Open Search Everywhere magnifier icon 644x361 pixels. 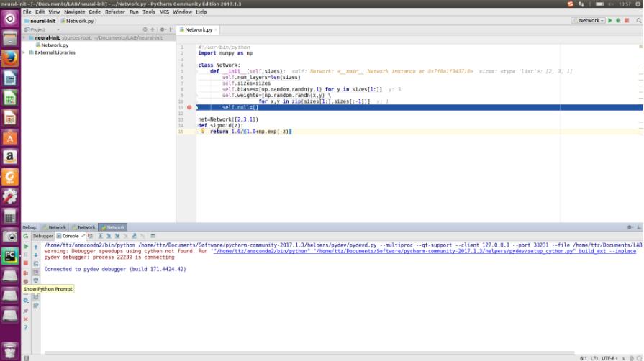pos(638,20)
